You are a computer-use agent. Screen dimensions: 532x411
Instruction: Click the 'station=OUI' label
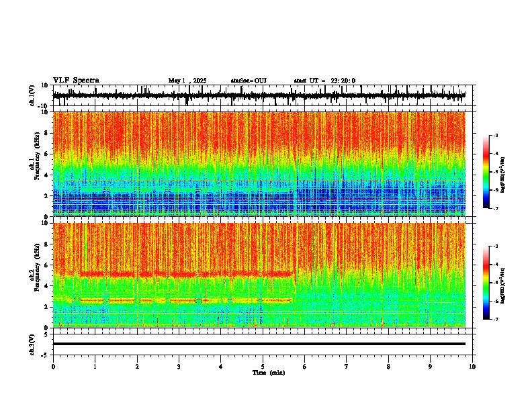click(249, 81)
